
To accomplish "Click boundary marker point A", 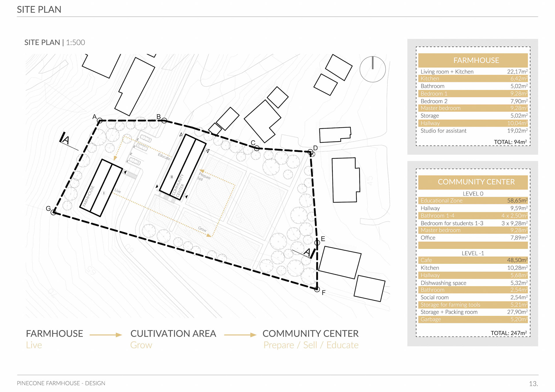I will [100, 120].
